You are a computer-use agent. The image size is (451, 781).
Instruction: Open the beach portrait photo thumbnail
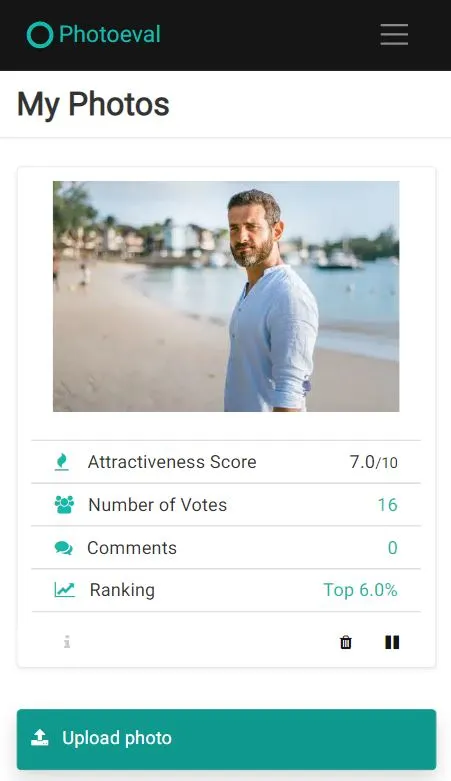click(226, 296)
